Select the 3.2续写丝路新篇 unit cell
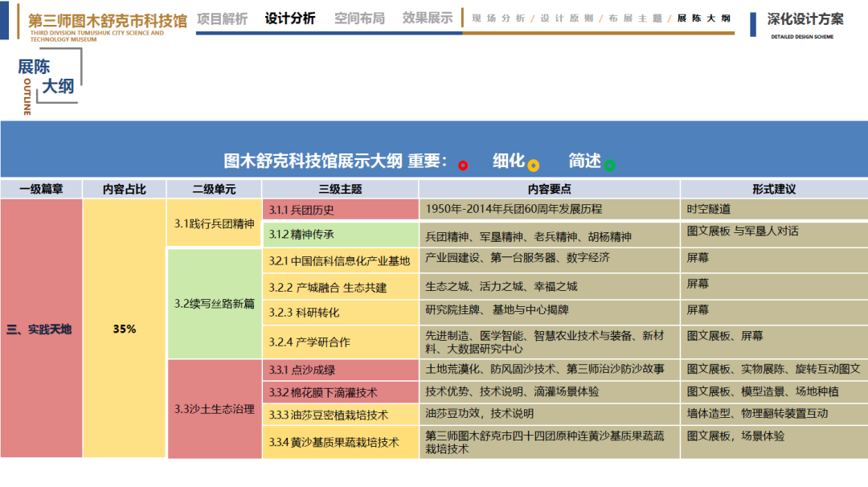868x487 pixels. click(215, 304)
